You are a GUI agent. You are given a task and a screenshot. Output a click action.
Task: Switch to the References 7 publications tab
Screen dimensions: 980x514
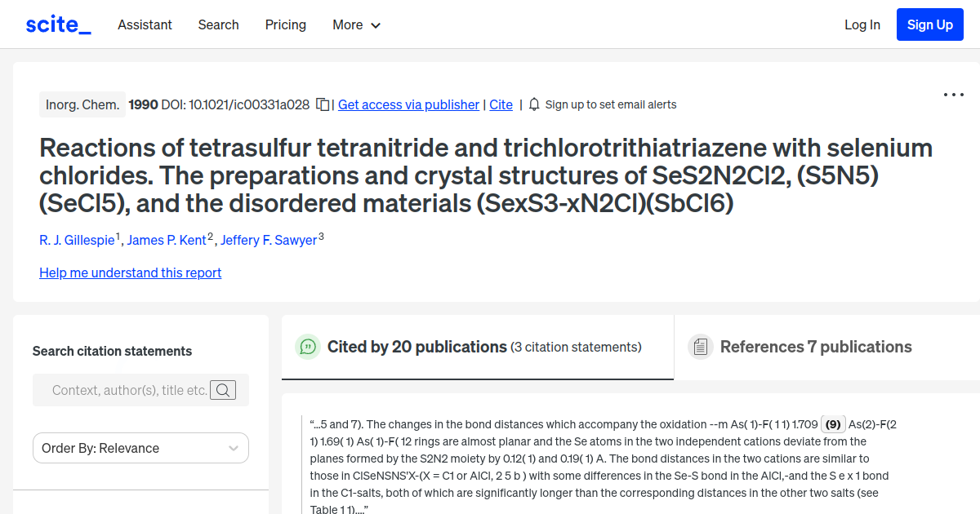pyautogui.click(x=816, y=347)
